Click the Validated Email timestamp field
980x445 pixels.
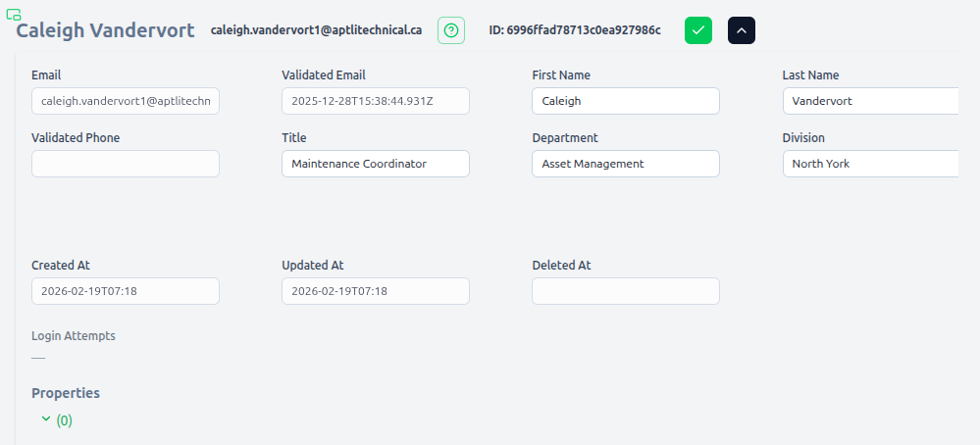click(375, 101)
